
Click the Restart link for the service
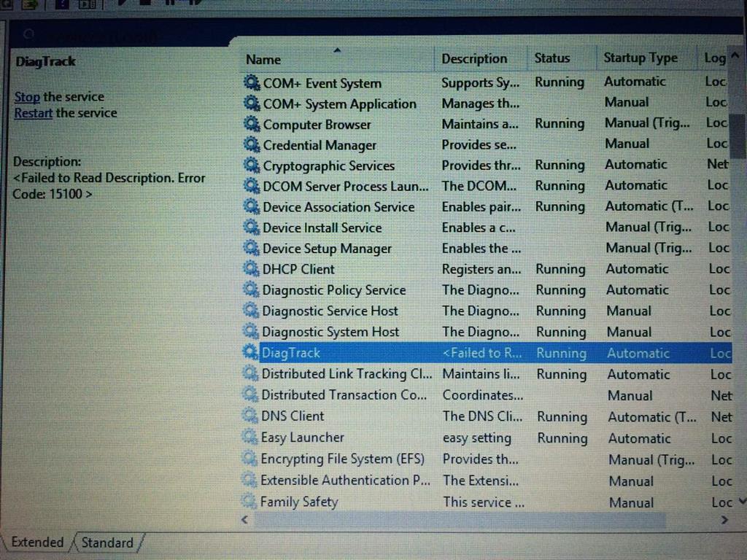tap(34, 113)
